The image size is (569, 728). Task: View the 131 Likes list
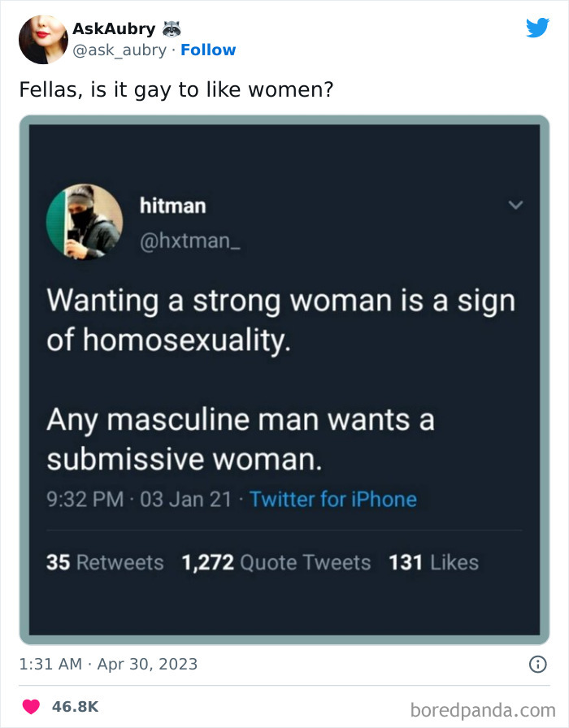pos(433,562)
